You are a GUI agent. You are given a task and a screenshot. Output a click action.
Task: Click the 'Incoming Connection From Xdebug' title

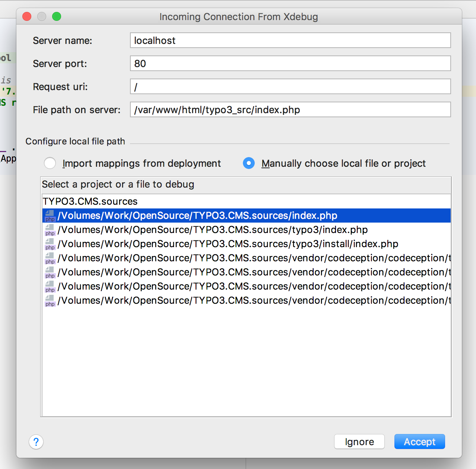click(239, 17)
